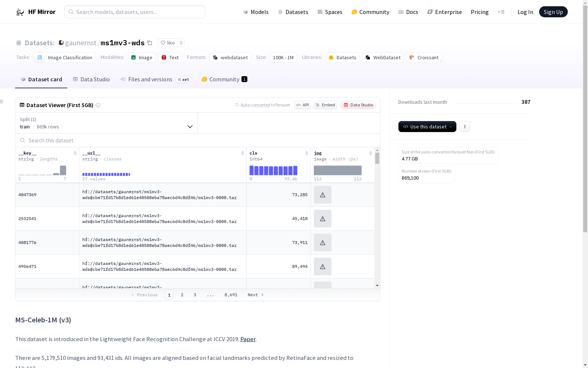The height and width of the screenshot is (368, 588).
Task: Open the API button in the viewer
Action: [x=302, y=105]
